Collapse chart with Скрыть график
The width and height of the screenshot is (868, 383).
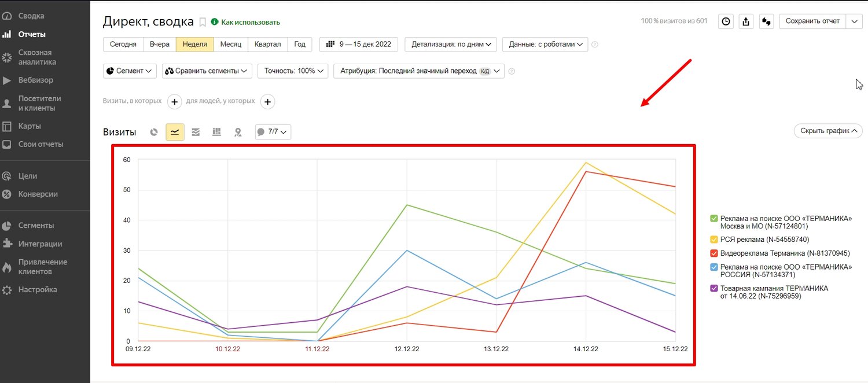coord(828,131)
